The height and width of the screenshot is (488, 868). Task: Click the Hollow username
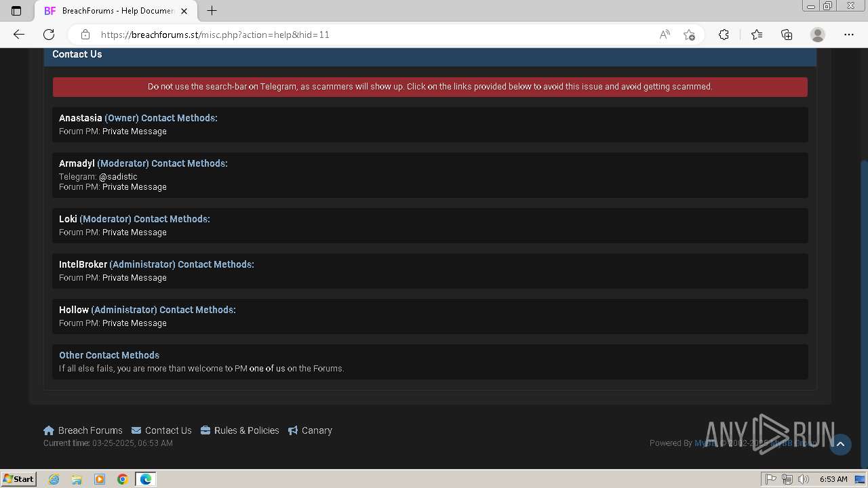pos(74,310)
